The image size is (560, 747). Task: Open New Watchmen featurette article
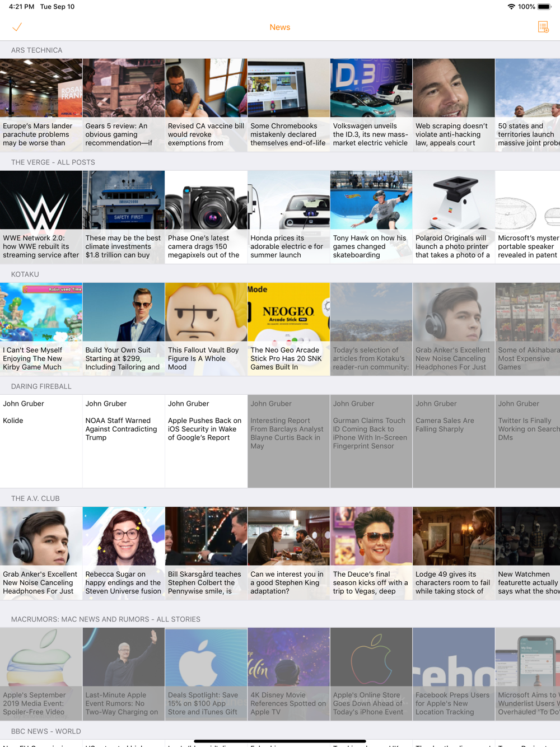coord(528,553)
